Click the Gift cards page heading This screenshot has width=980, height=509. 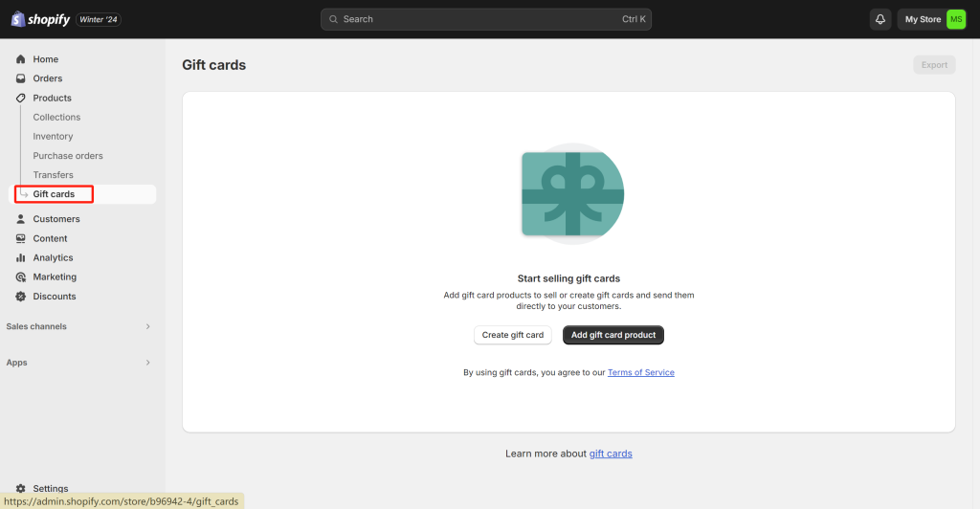coord(213,65)
